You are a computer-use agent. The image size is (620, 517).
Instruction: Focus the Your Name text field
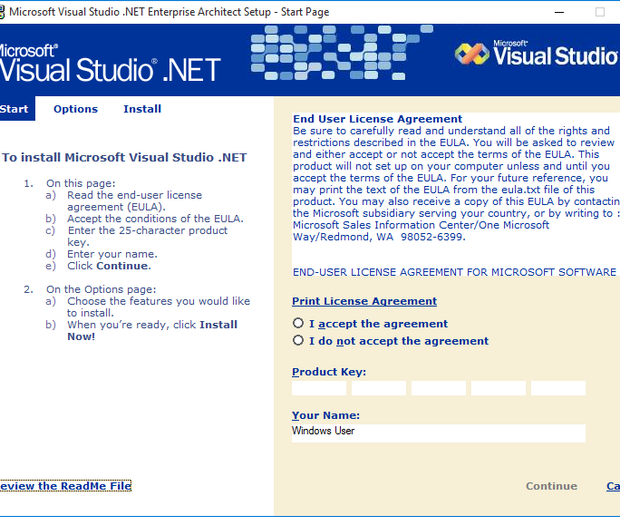(439, 433)
